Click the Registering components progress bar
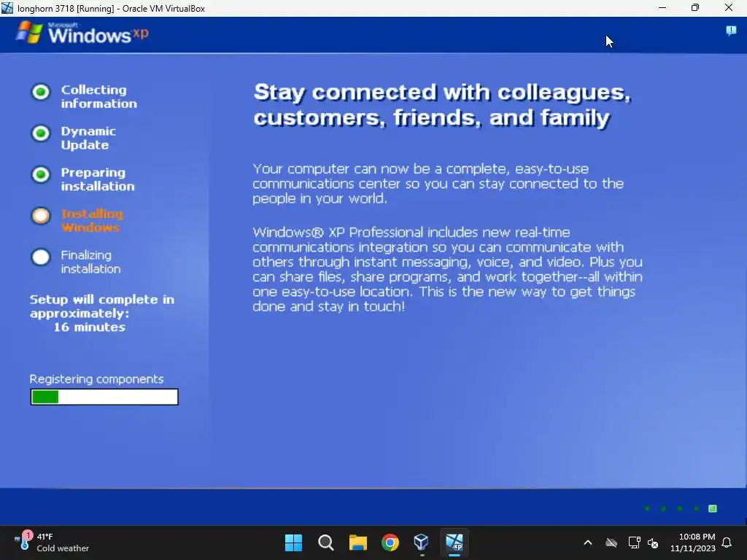 pyautogui.click(x=104, y=397)
